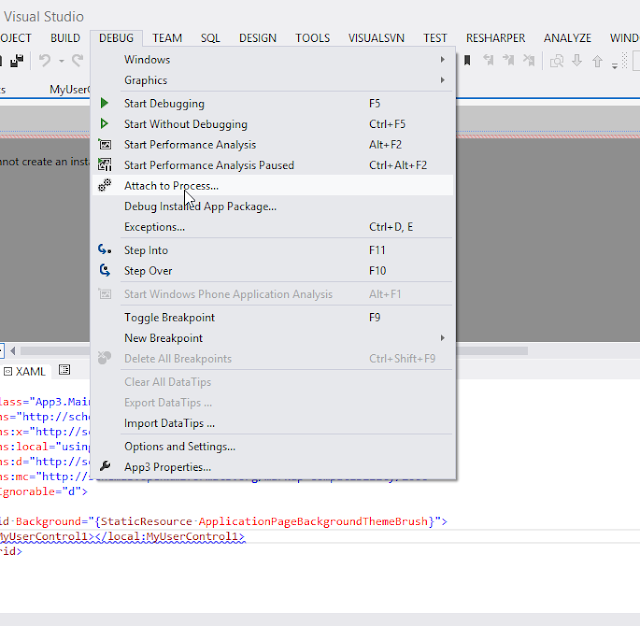
Task: Select Start Without Debugging
Action: (273, 124)
